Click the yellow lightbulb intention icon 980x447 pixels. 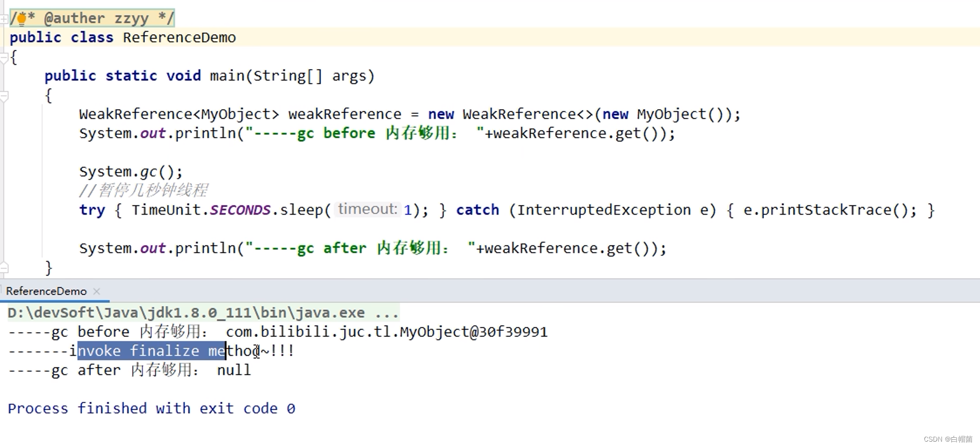(21, 19)
